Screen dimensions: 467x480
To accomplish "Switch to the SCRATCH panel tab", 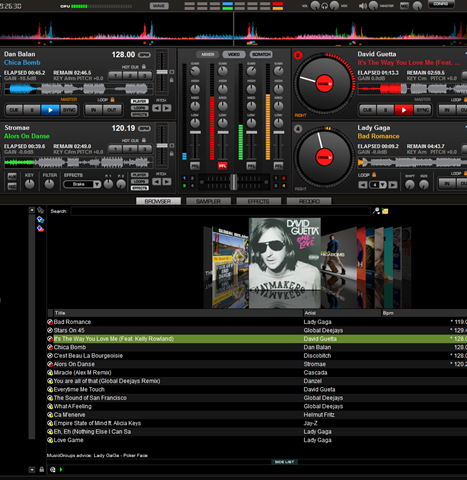I will (261, 54).
